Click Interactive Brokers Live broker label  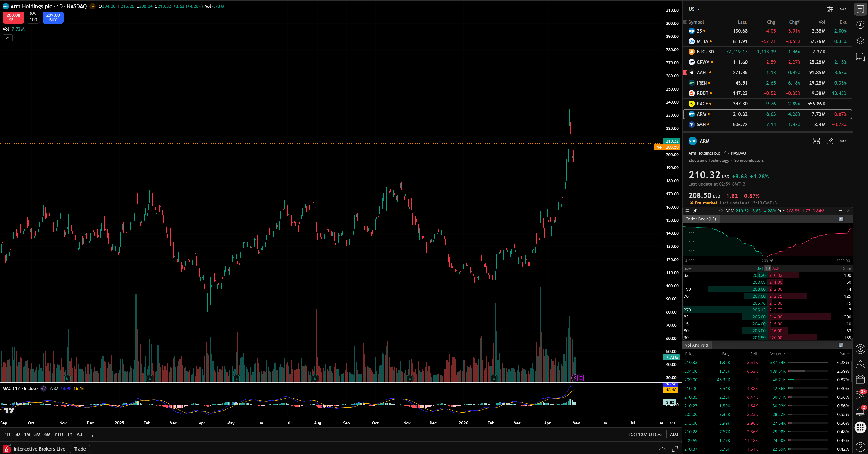(x=40, y=449)
